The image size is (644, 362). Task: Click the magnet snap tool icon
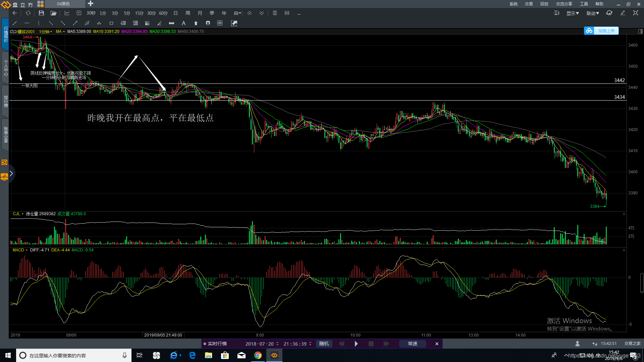tap(208, 23)
